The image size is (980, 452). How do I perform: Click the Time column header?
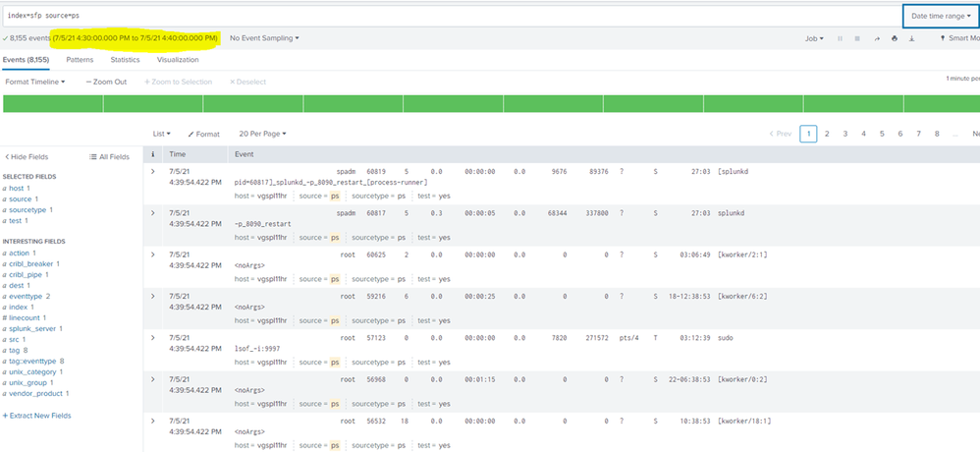click(x=177, y=154)
